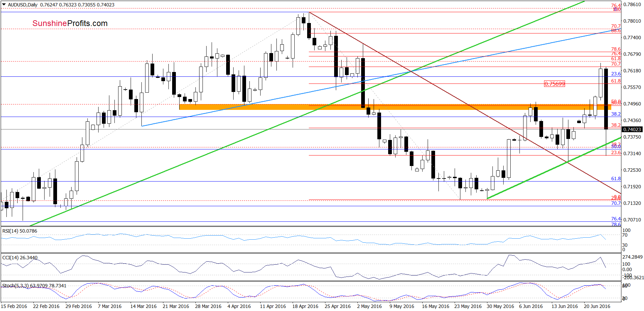This screenshot has width=644, height=311.
Task: Select the 0.73140 price axis label
Action: tap(632, 153)
